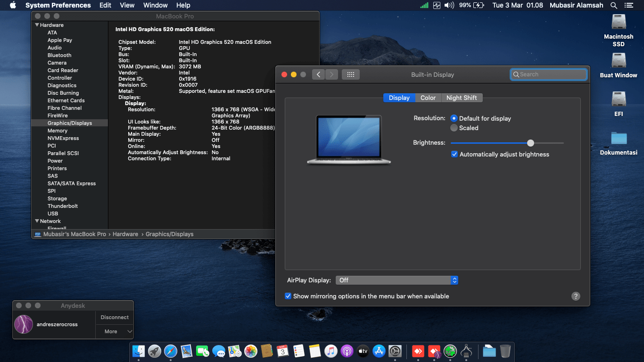The image size is (644, 362).
Task: Open the Mail app in dock
Action: (x=187, y=351)
